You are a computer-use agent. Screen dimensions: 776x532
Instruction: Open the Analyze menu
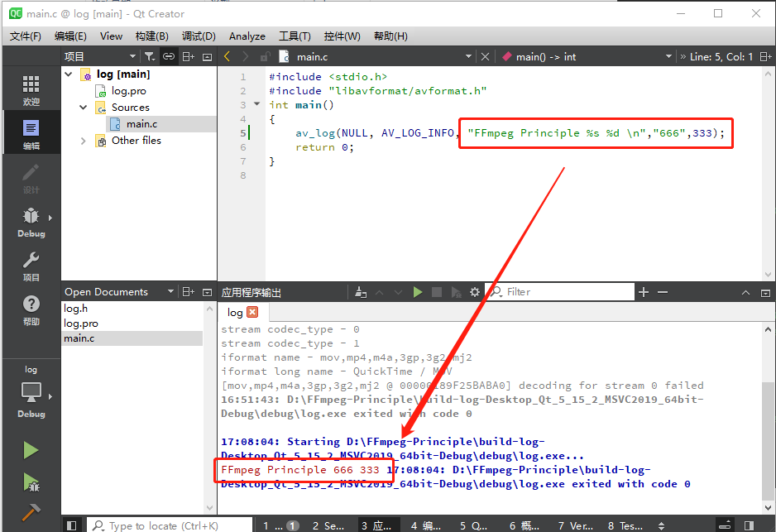[247, 36]
